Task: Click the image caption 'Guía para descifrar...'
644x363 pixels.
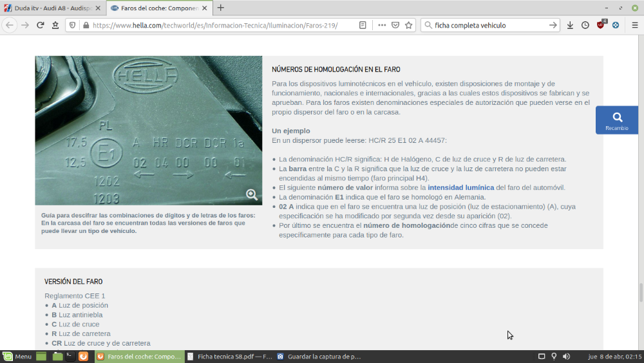Action: 148,223
